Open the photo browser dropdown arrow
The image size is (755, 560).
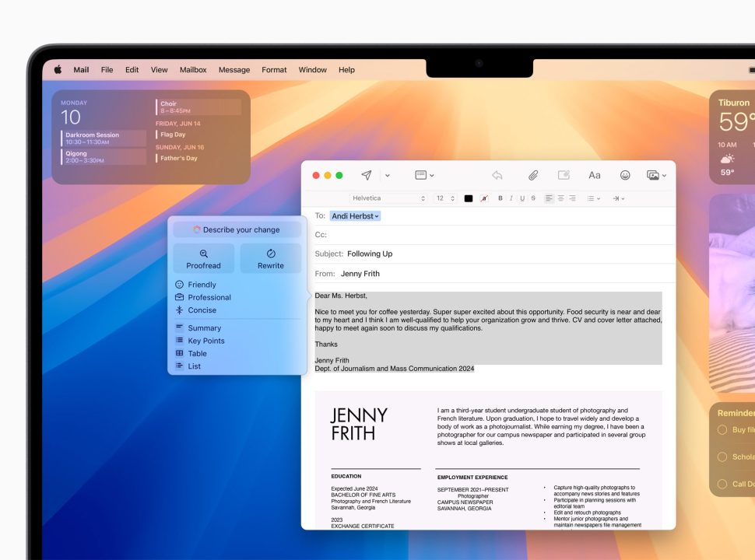[664, 176]
